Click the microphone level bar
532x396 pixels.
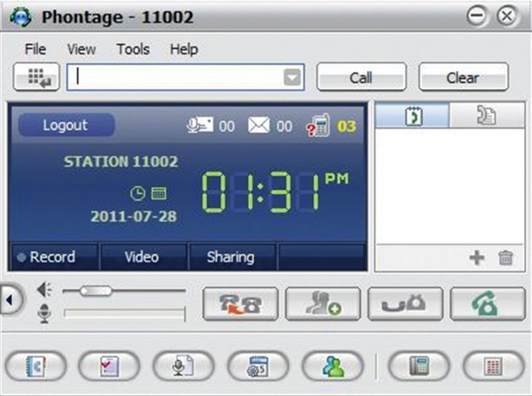(x=124, y=314)
